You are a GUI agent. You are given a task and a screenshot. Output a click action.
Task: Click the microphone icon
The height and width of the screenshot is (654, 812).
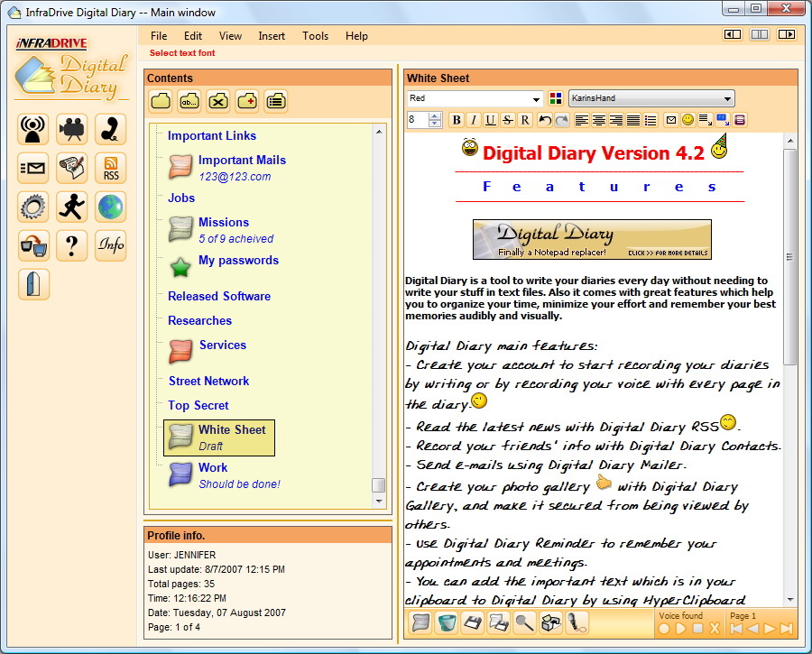point(577,622)
